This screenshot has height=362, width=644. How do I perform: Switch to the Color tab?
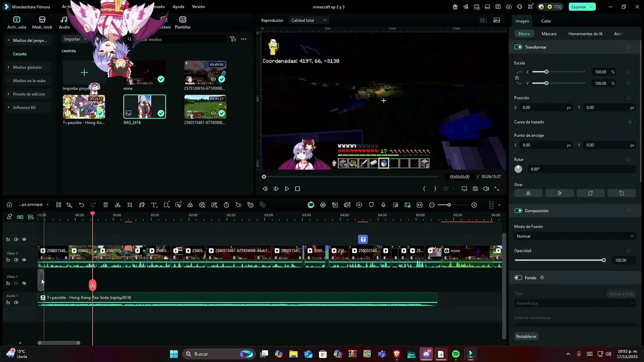(546, 21)
